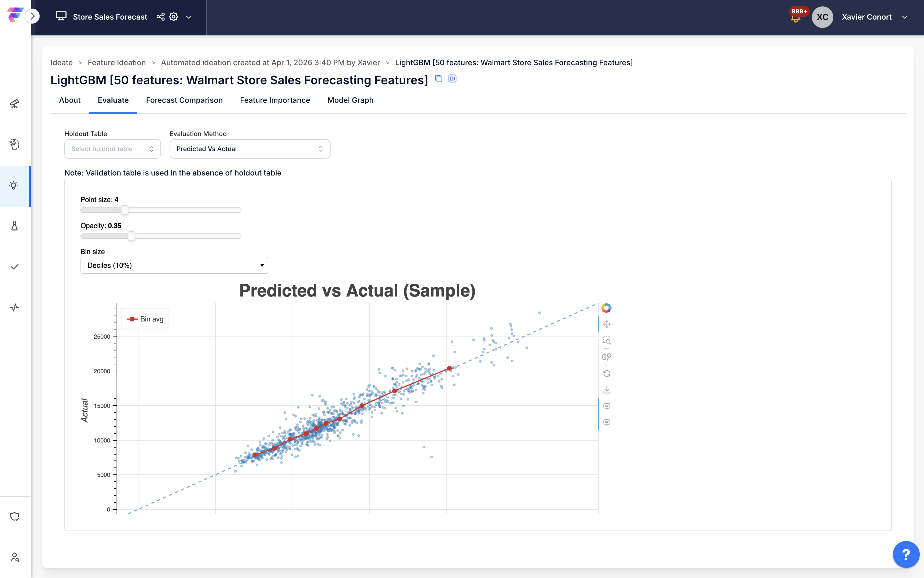Image resolution: width=924 pixels, height=578 pixels.
Task: Open the shield security icon at sidebar bottom
Action: point(14,516)
